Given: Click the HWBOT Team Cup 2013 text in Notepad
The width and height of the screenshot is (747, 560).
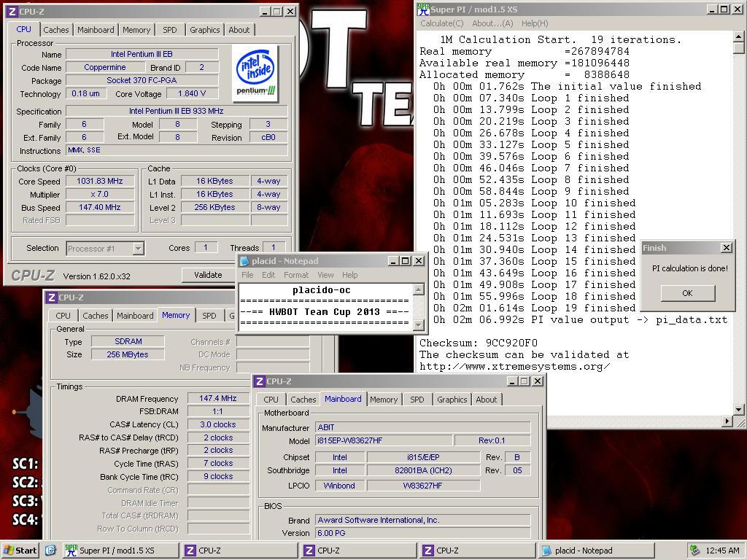Looking at the screenshot, I should 325,312.
